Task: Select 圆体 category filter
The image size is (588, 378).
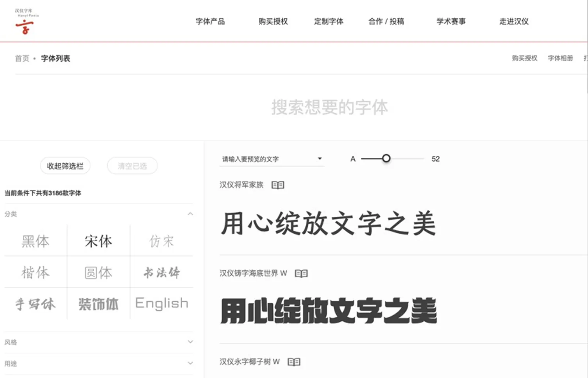Action: pos(98,273)
